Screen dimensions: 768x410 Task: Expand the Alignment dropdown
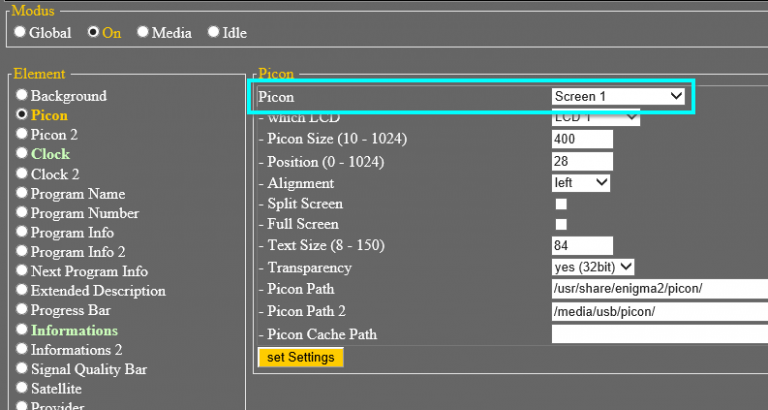point(581,183)
